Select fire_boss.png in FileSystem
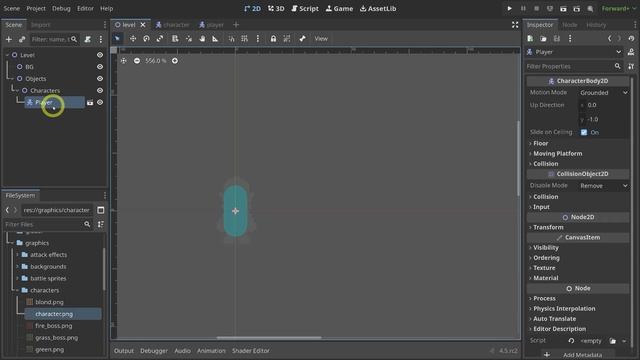 click(x=53, y=326)
